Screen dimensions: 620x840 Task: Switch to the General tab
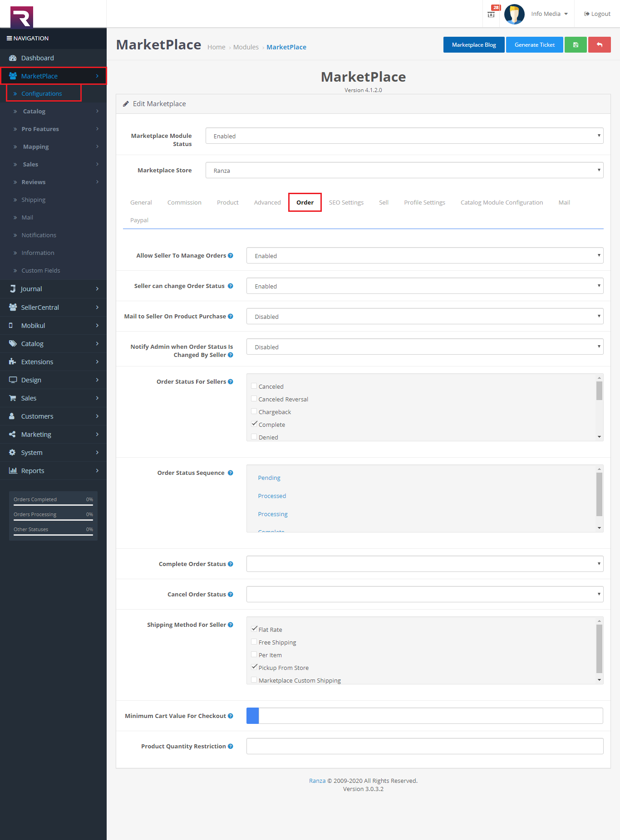point(141,202)
